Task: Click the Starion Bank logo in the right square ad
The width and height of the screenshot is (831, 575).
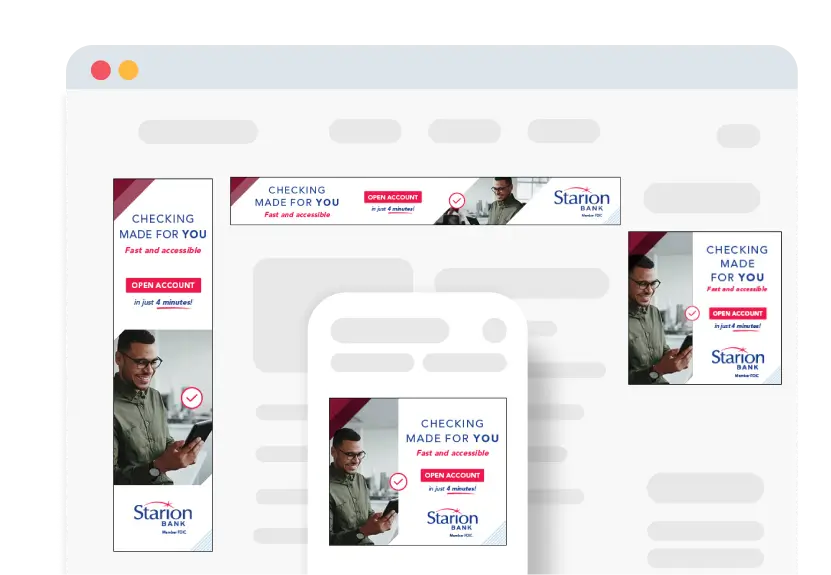Action: click(738, 362)
